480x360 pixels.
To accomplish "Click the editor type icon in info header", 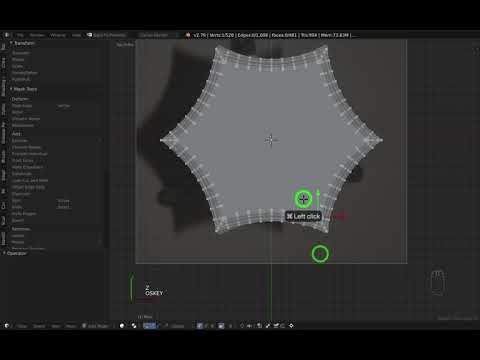I will (x=7, y=35).
